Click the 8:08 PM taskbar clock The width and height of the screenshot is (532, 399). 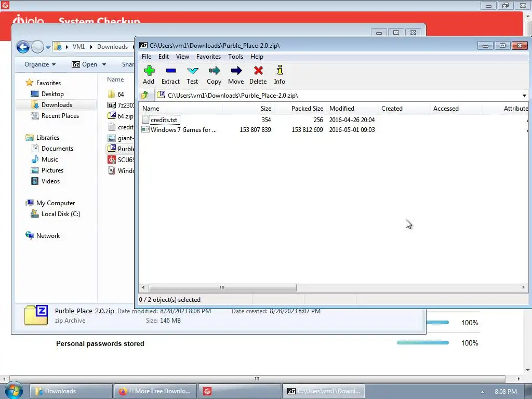pyautogui.click(x=506, y=392)
